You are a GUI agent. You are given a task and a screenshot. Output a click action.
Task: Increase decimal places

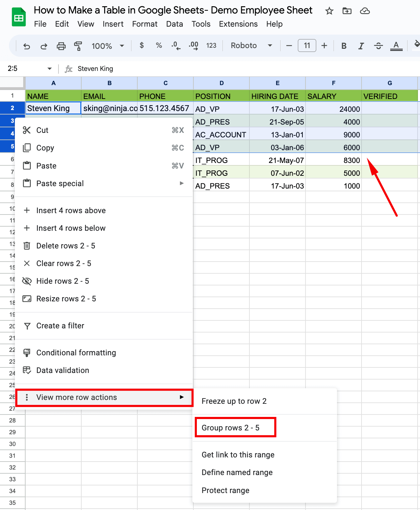click(193, 45)
